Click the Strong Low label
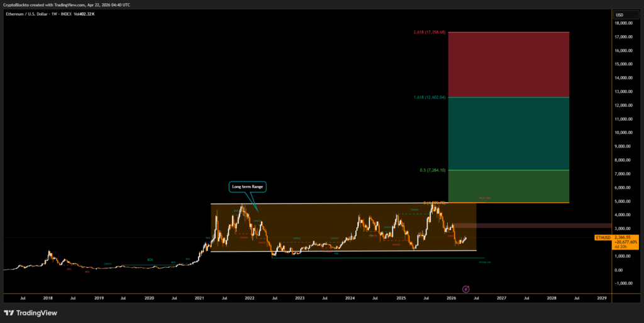This screenshot has height=323, width=644. (x=484, y=262)
